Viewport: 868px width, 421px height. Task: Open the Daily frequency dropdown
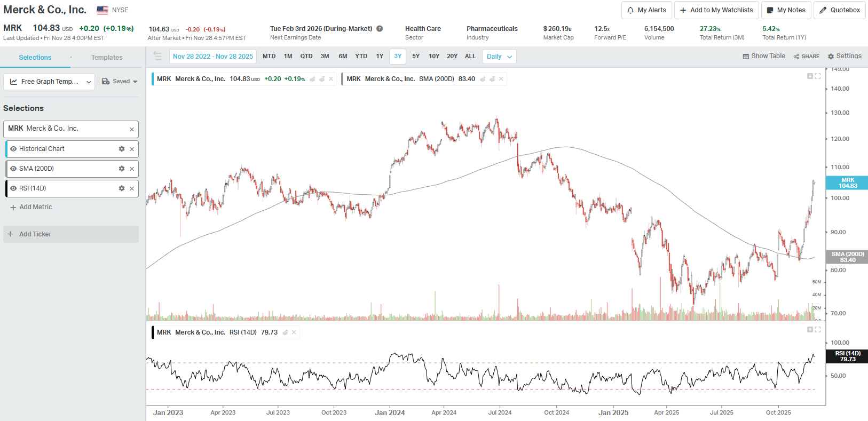(499, 57)
